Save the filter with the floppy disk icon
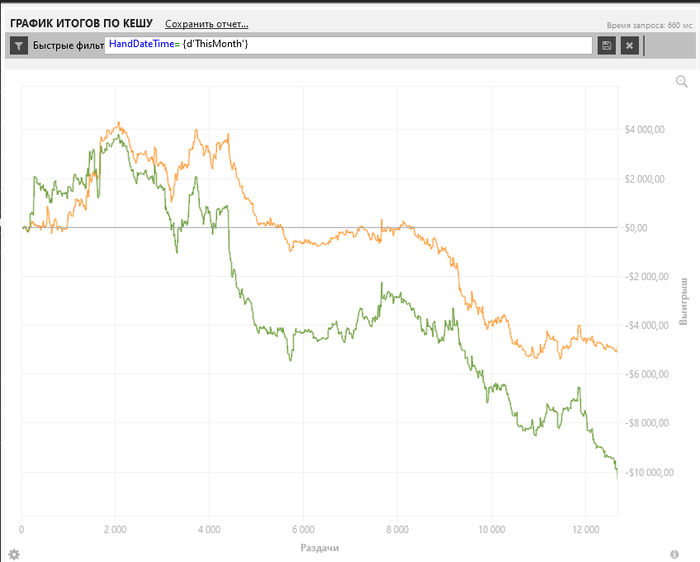The image size is (700, 562). pyautogui.click(x=607, y=46)
